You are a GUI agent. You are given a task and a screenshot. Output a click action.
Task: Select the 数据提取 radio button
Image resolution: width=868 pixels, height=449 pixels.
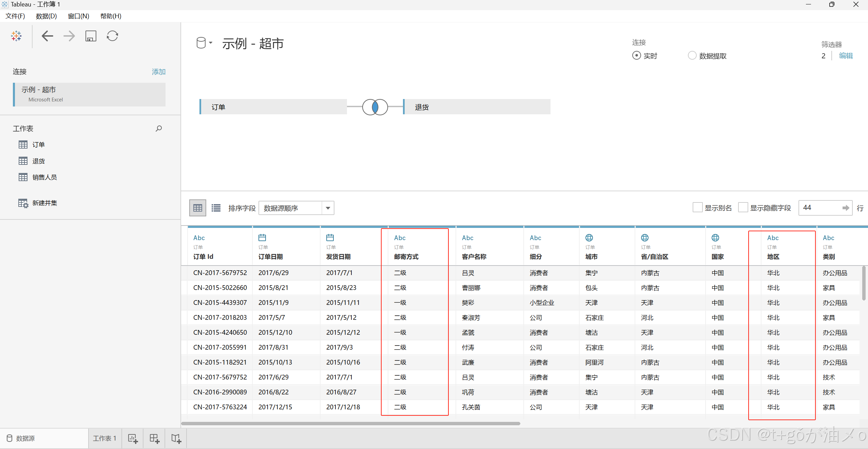692,56
